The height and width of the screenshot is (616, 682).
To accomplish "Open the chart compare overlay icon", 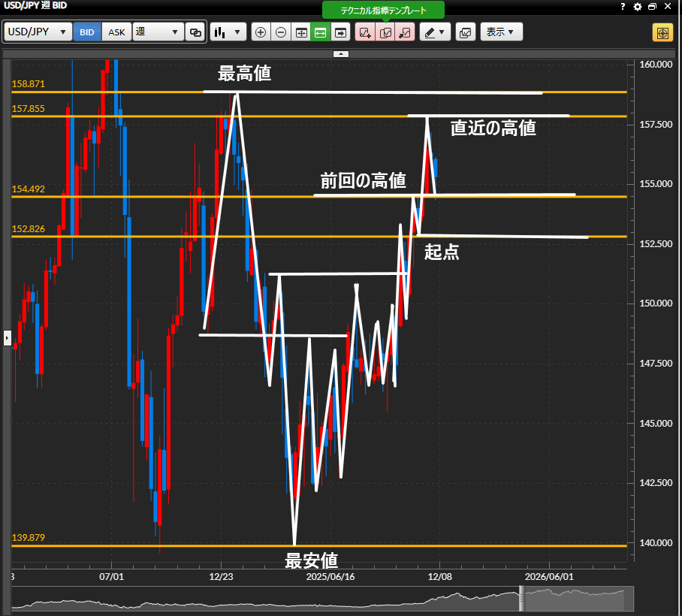I will [x=465, y=32].
